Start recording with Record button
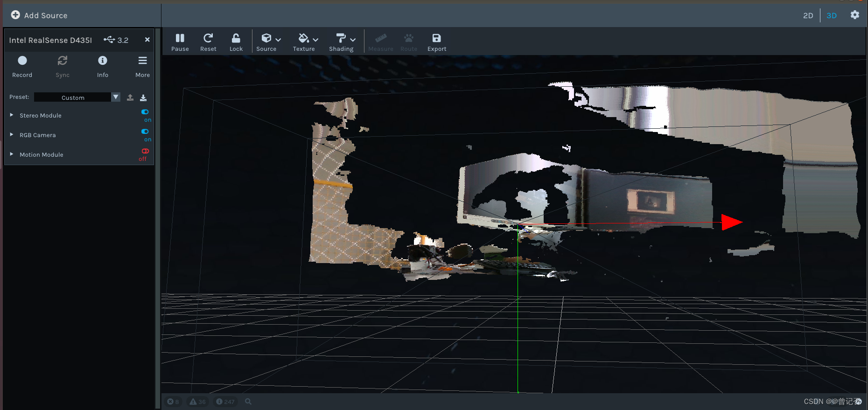868x410 pixels. 22,66
